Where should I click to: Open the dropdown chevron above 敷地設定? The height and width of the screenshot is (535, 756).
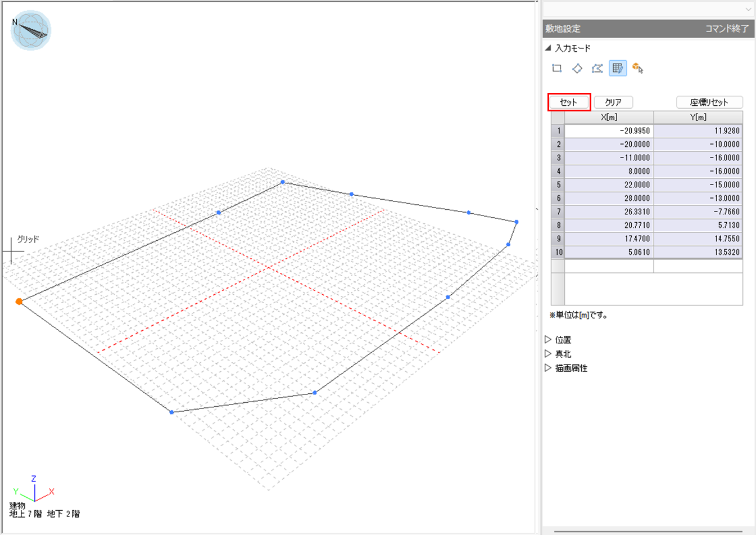tap(748, 10)
